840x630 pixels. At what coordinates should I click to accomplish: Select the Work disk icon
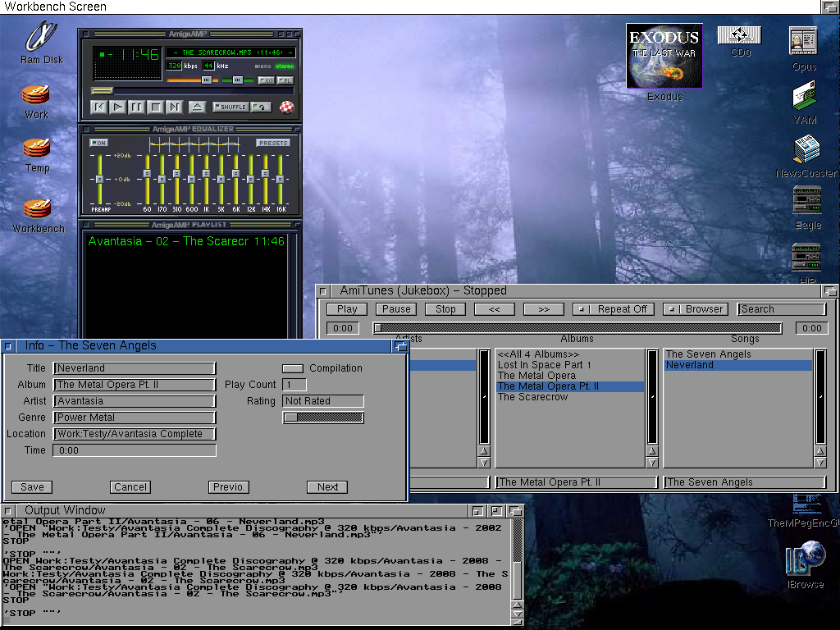pos(36,95)
